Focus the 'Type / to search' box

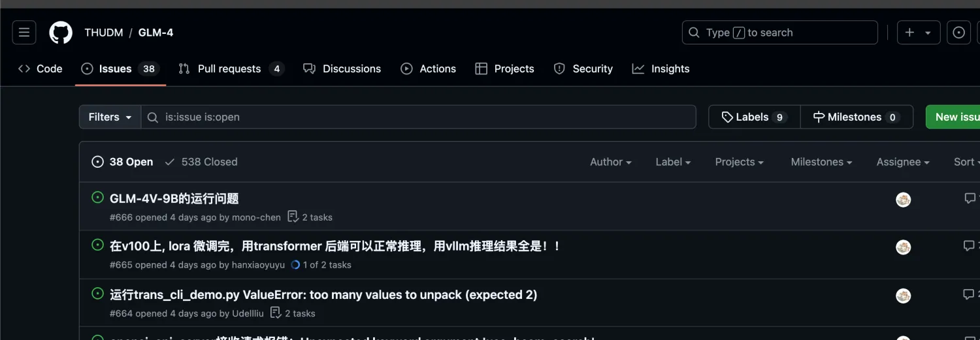[779, 33]
